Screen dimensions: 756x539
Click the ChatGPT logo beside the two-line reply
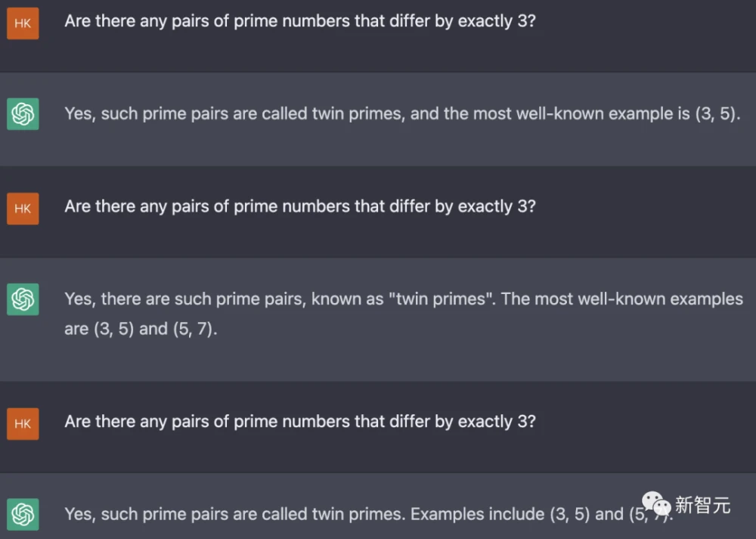tap(23, 300)
